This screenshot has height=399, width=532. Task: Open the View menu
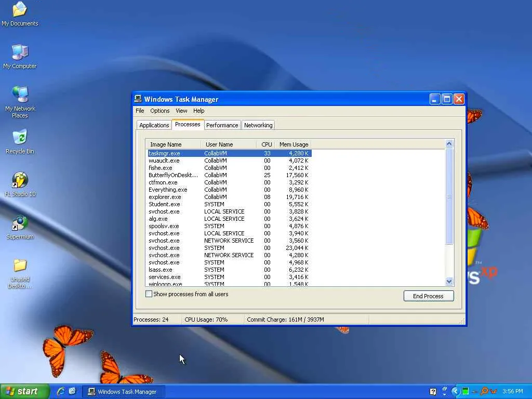click(181, 111)
